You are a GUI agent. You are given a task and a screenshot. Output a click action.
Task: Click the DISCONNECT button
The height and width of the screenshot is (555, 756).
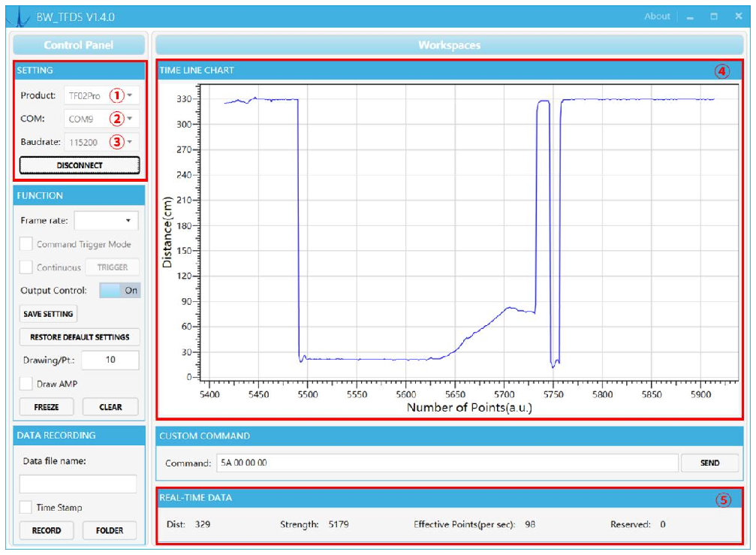(x=80, y=165)
